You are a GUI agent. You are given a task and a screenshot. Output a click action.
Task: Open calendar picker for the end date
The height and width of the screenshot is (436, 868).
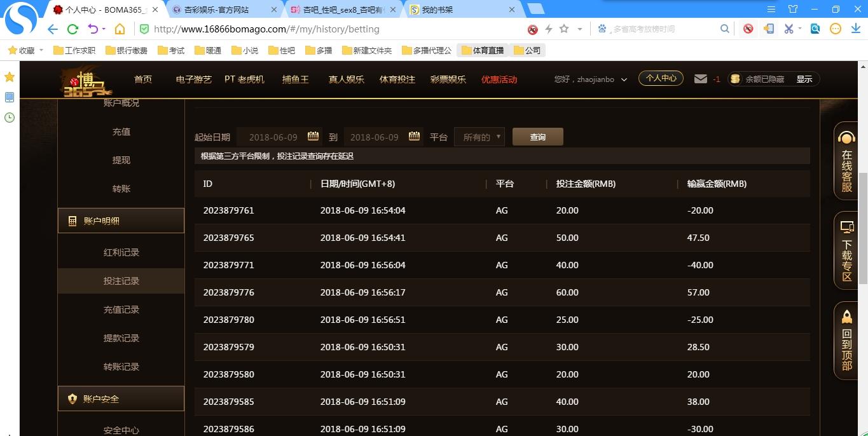414,137
